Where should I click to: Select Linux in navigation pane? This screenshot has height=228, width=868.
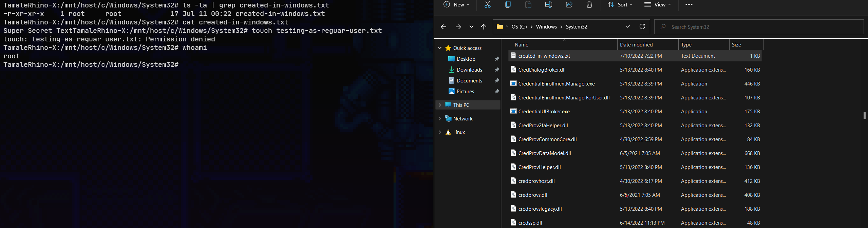click(x=459, y=132)
